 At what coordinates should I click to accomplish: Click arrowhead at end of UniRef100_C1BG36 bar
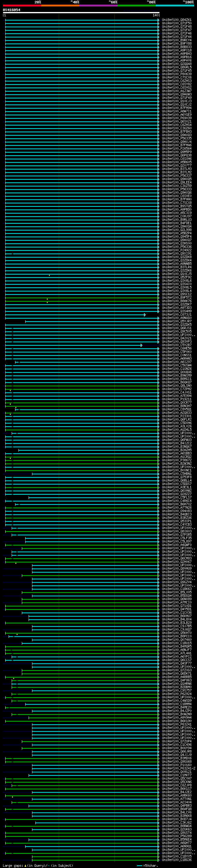tap(158, 860)
